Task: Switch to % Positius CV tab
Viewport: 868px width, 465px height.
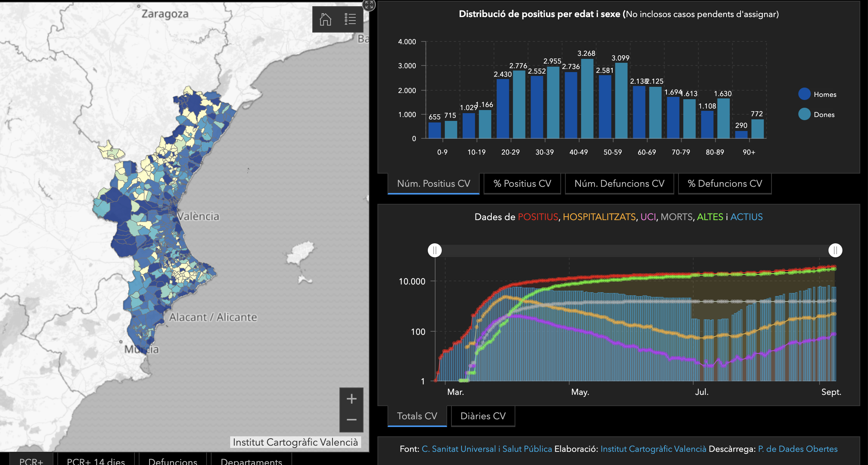Action: click(522, 184)
